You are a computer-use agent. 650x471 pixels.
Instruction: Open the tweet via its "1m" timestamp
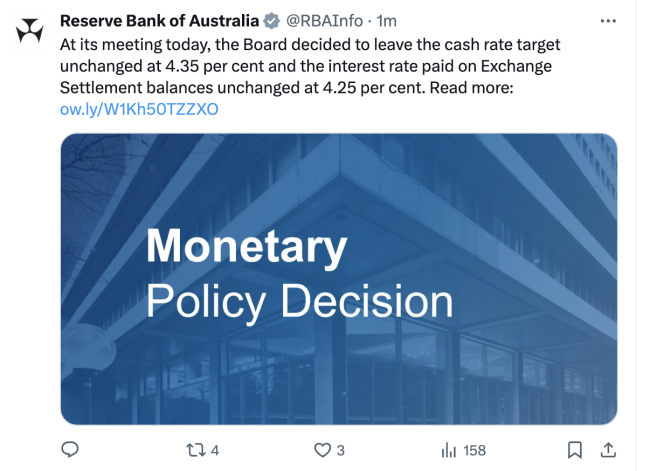pyautogui.click(x=386, y=21)
